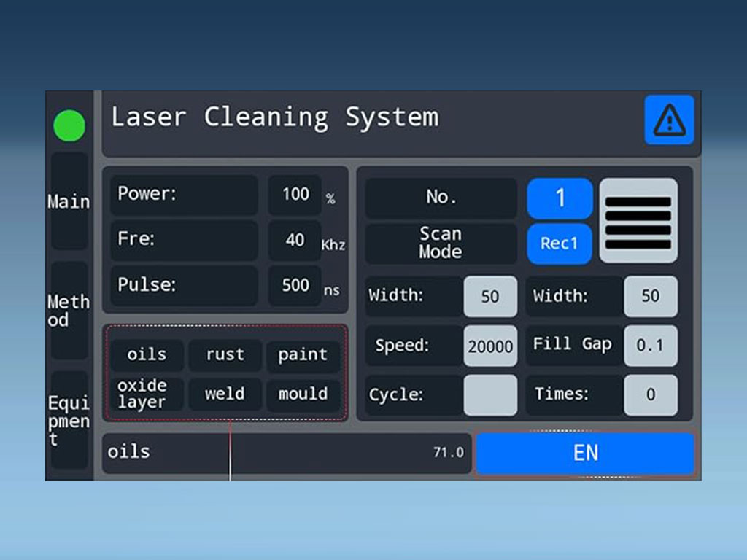Edit the Pulse value 500
The image size is (747, 560).
[x=295, y=285]
